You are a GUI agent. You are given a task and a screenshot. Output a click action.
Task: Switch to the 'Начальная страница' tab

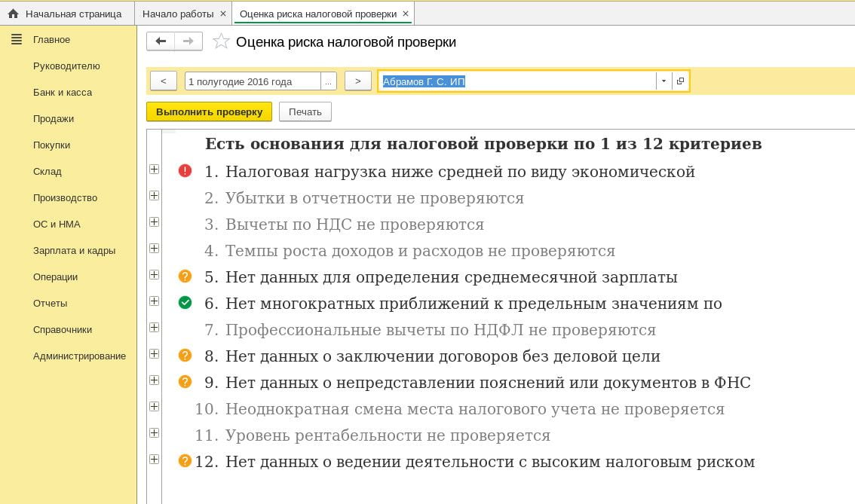[67, 14]
